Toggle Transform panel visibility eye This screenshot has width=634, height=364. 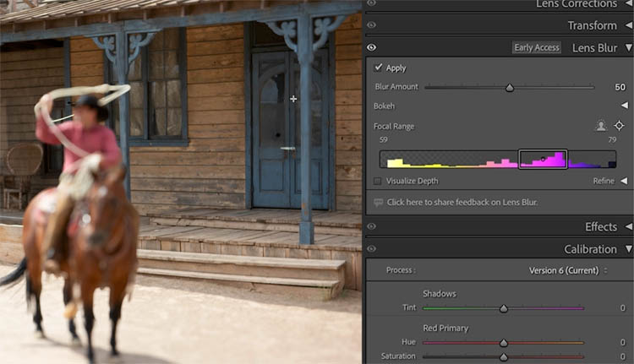371,25
